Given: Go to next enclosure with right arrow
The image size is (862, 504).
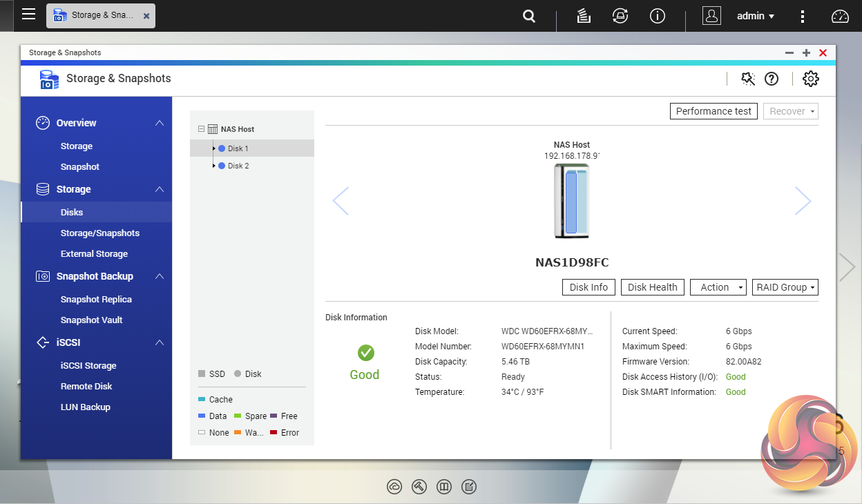Looking at the screenshot, I should click(x=803, y=201).
